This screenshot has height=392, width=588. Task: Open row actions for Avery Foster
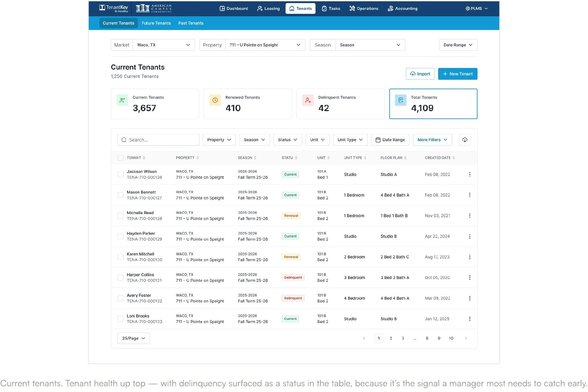coord(470,298)
